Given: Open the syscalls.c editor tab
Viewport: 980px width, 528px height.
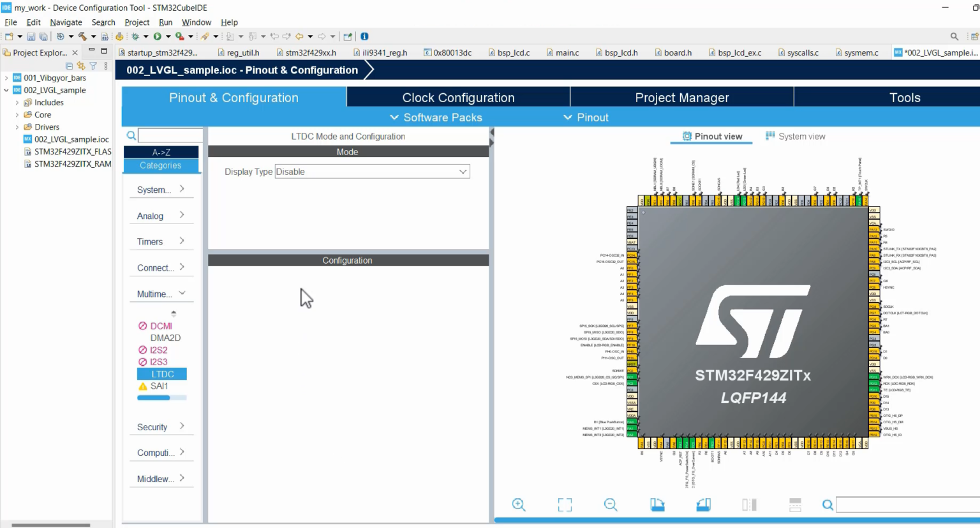Looking at the screenshot, I should [798, 53].
